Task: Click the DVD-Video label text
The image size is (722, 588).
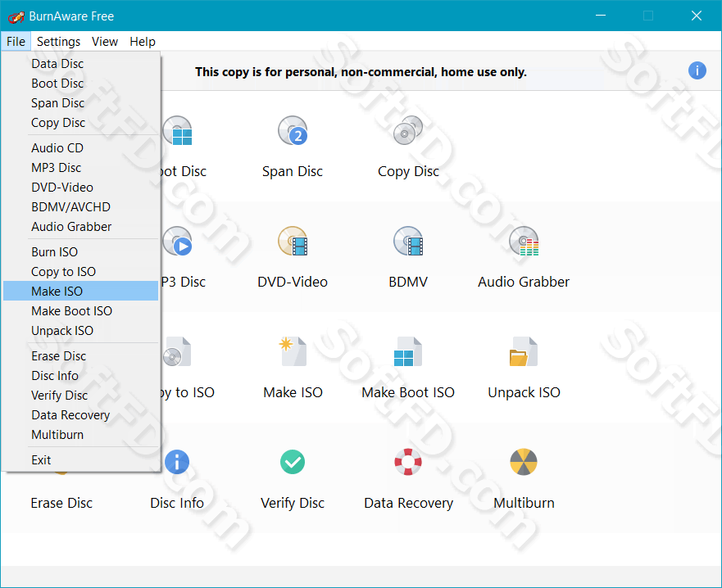Action: pos(293,282)
